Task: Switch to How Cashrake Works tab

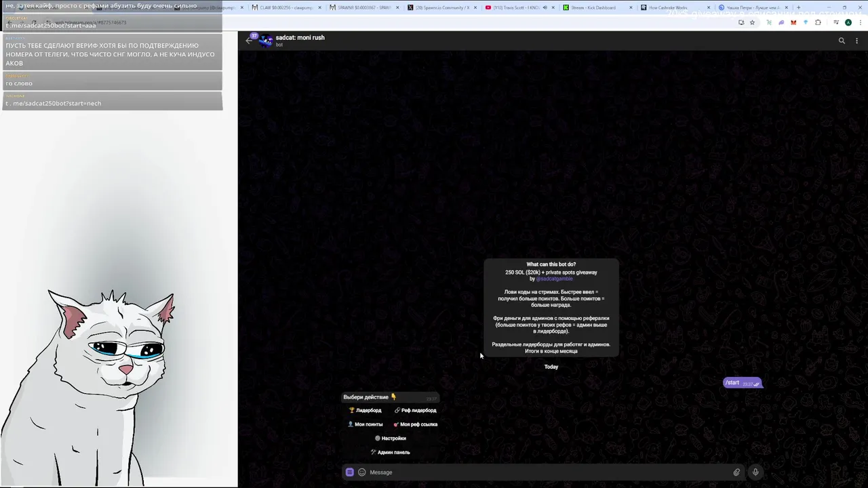Action: click(676, 7)
